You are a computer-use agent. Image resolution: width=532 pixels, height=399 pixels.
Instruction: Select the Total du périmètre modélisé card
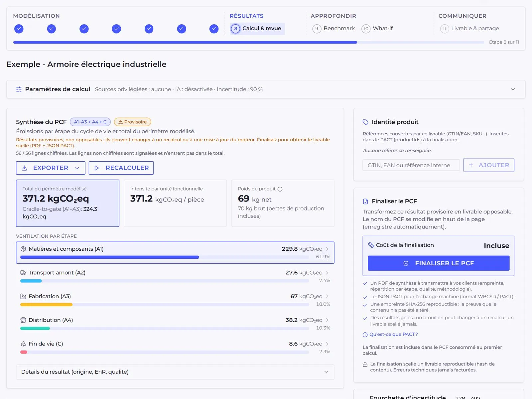click(67, 203)
